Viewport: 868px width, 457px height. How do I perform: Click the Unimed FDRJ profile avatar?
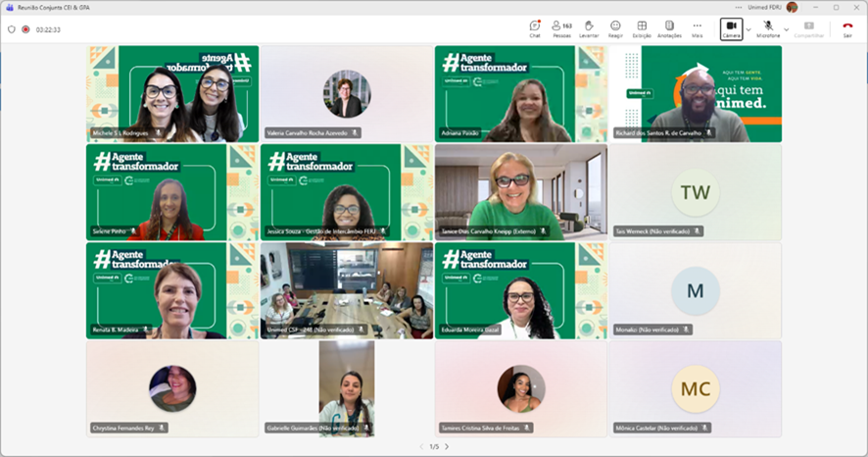point(792,7)
